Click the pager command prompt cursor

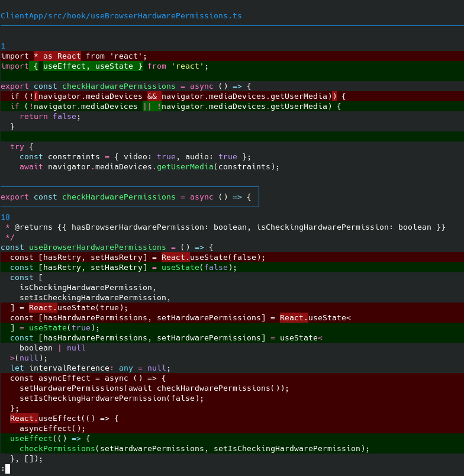coord(7,469)
